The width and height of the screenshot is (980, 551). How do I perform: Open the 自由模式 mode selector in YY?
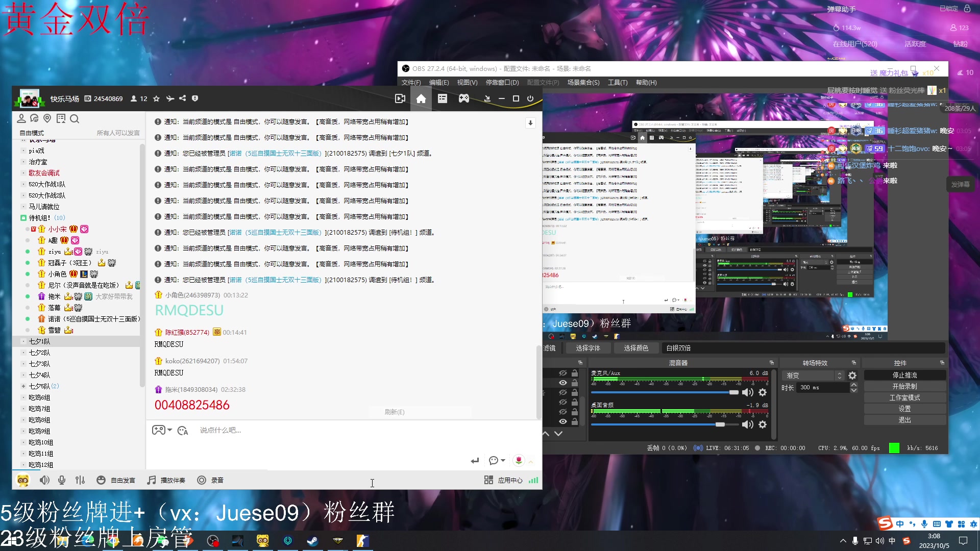coord(31,133)
